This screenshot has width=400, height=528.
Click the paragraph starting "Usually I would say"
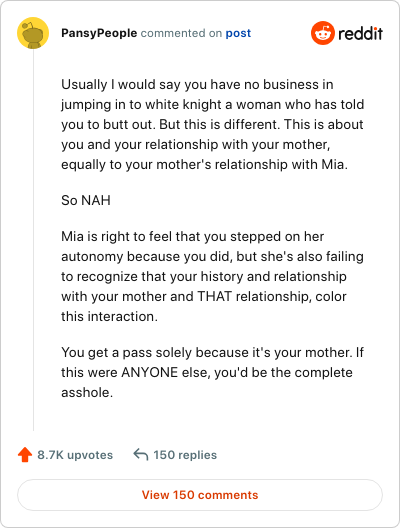pyautogui.click(x=212, y=124)
